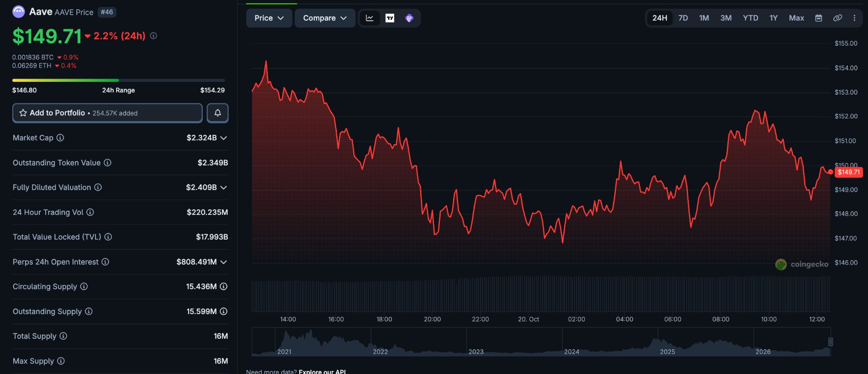Switch chart to 3M range
The image size is (868, 374).
726,18
